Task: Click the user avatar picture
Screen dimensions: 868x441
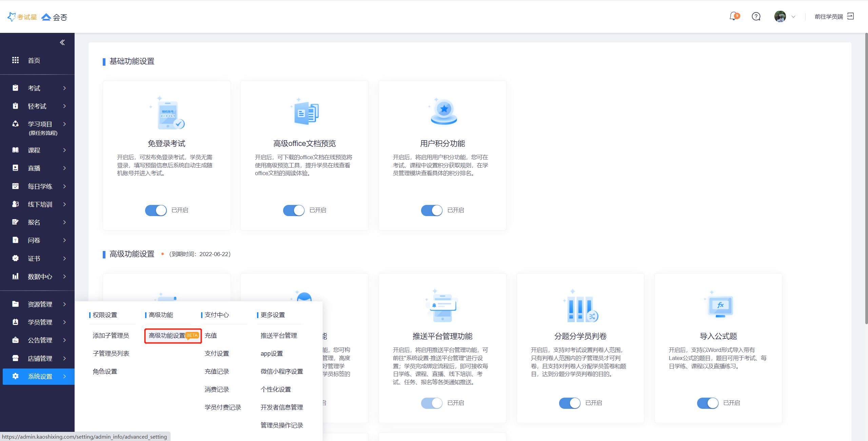Action: pos(780,16)
